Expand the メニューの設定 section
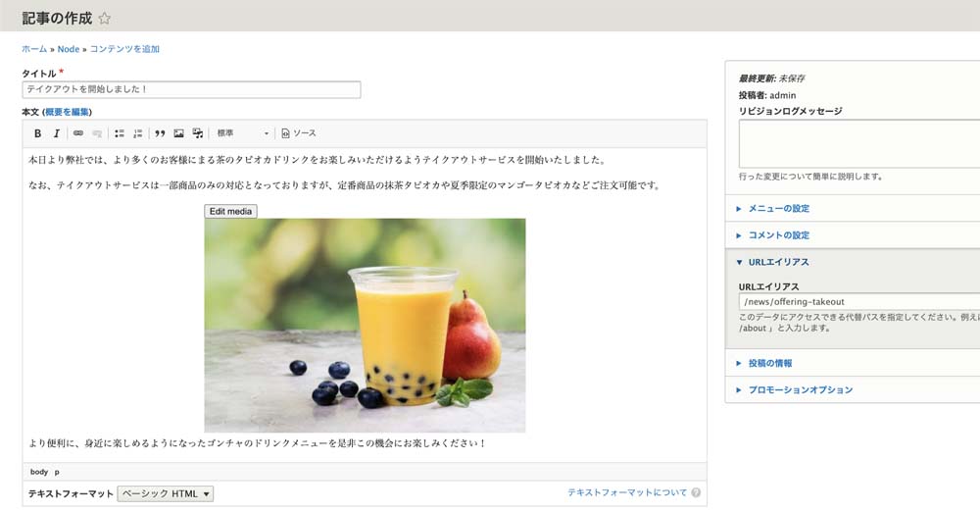Viewport: 980px width, 513px height. pyautogui.click(x=779, y=208)
